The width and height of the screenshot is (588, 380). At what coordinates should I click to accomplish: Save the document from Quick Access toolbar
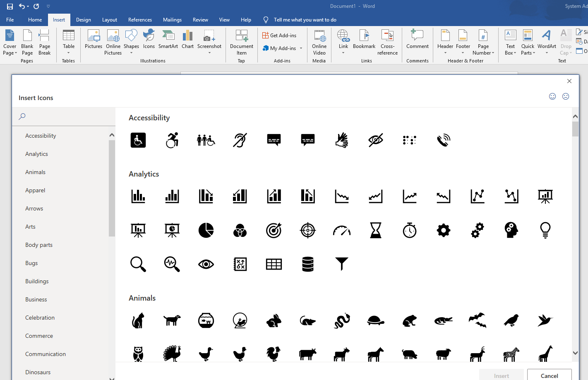click(x=10, y=6)
